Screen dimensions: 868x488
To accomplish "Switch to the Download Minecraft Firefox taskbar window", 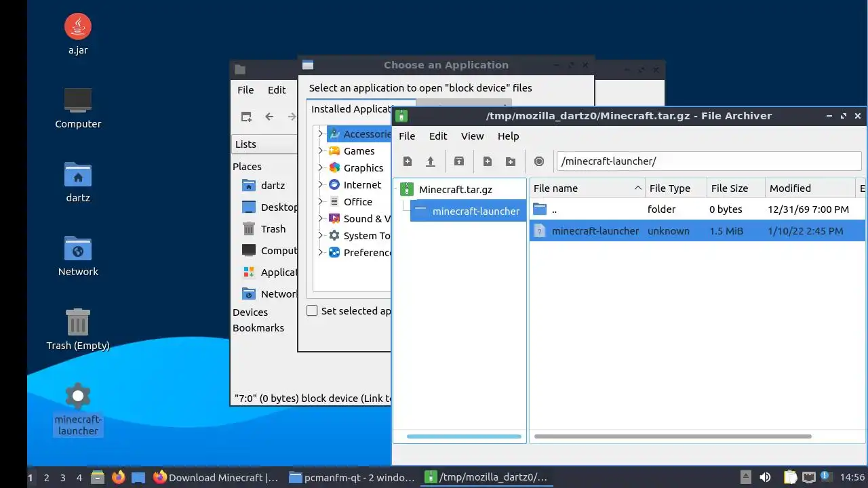I will click(x=215, y=477).
